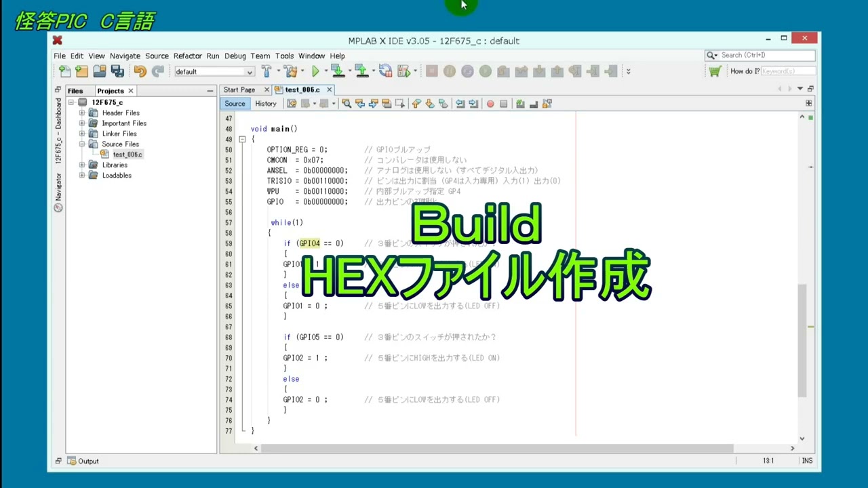Select the Projects panel tab
Viewport: 868px width, 488px height.
pyautogui.click(x=110, y=91)
